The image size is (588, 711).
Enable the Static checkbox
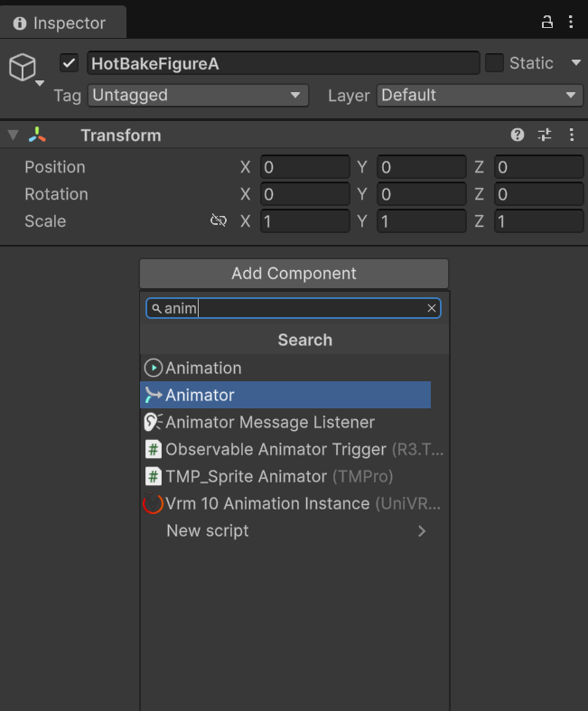pos(494,63)
